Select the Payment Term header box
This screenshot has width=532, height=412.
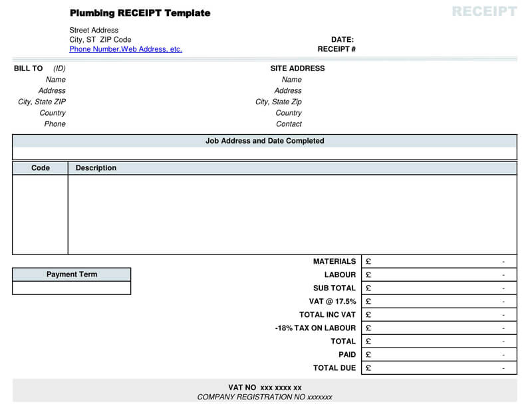coord(72,274)
